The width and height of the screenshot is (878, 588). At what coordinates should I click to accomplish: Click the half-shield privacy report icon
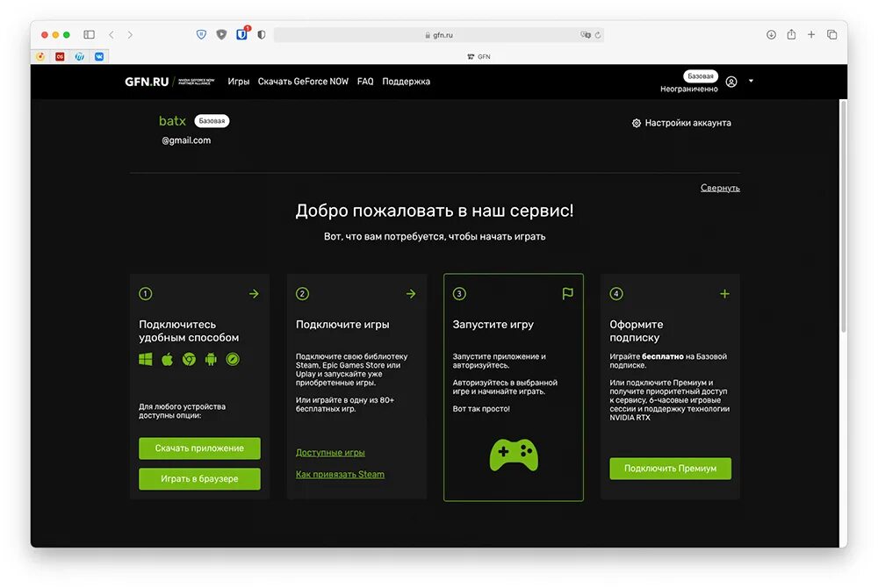point(262,35)
